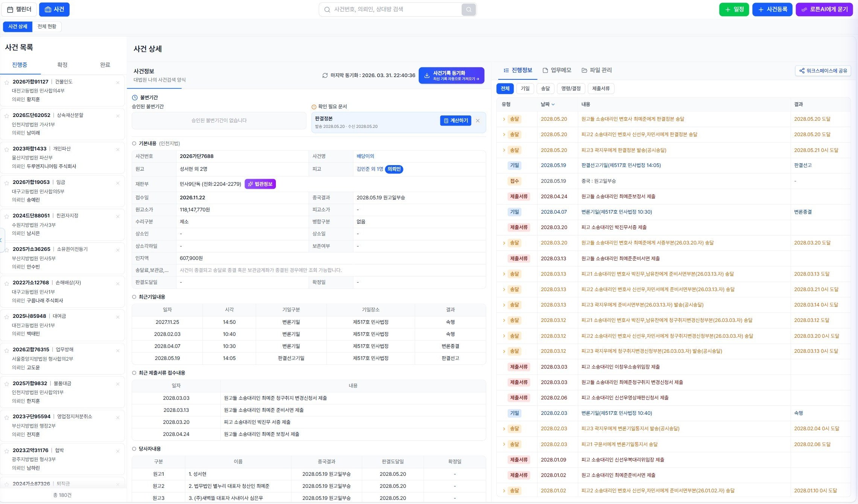Collapse the case list side panel

2,240
